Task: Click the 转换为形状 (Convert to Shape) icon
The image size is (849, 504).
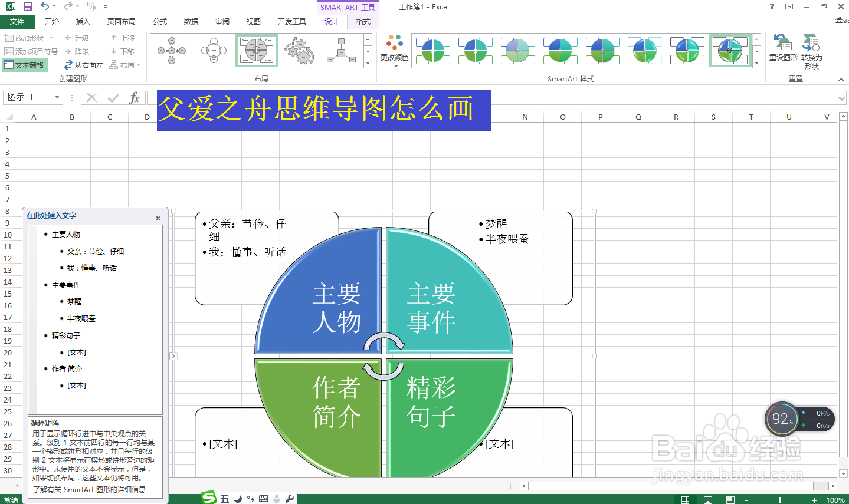Action: tap(811, 50)
